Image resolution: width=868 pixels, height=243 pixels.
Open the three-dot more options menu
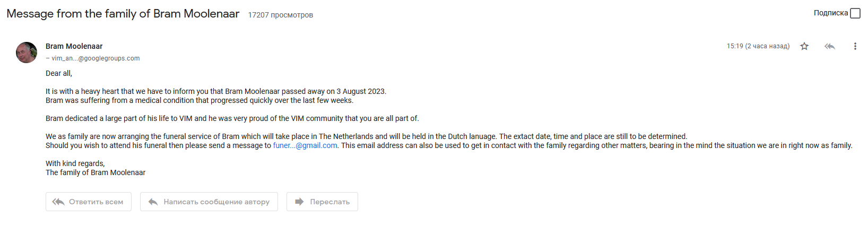855,46
